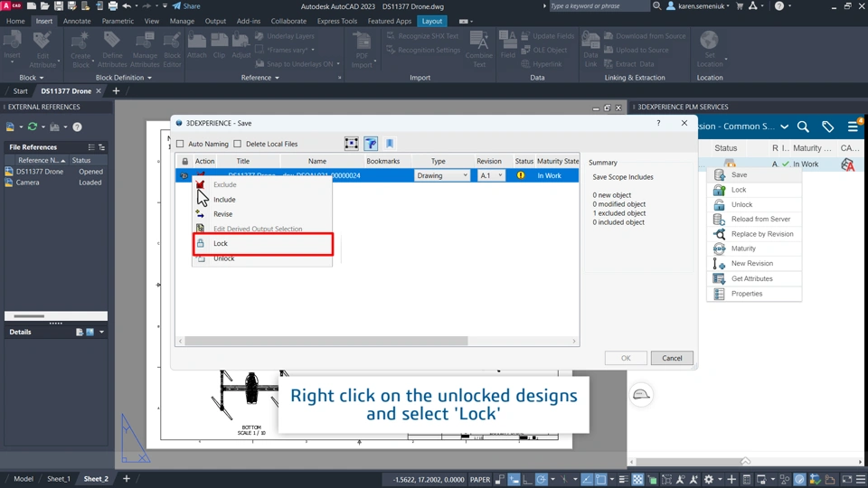This screenshot has width=868, height=488.
Task: Choose Revise from the context menu
Action: 262,213
